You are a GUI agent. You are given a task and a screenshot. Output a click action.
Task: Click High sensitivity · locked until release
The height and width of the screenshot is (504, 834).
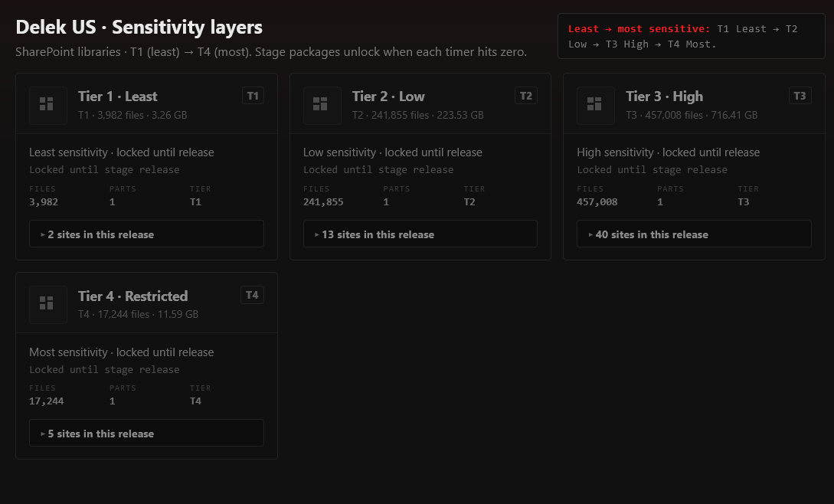[x=668, y=152]
